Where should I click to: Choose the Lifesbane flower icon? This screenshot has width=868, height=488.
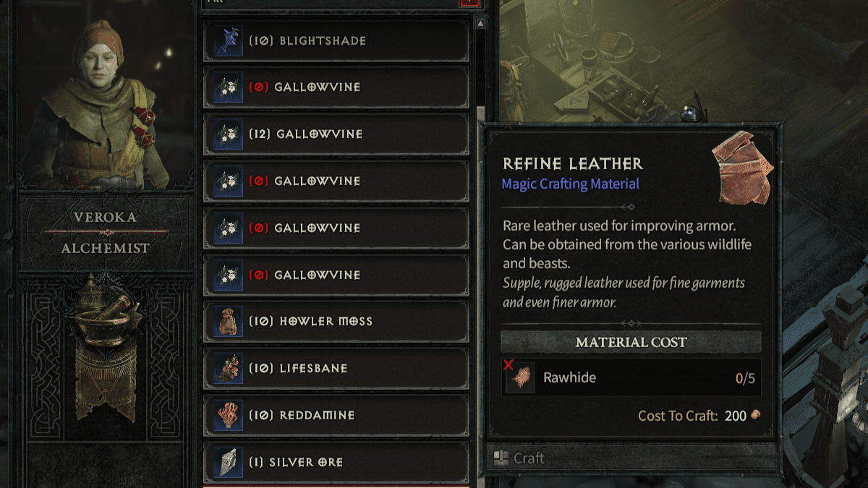point(229,368)
